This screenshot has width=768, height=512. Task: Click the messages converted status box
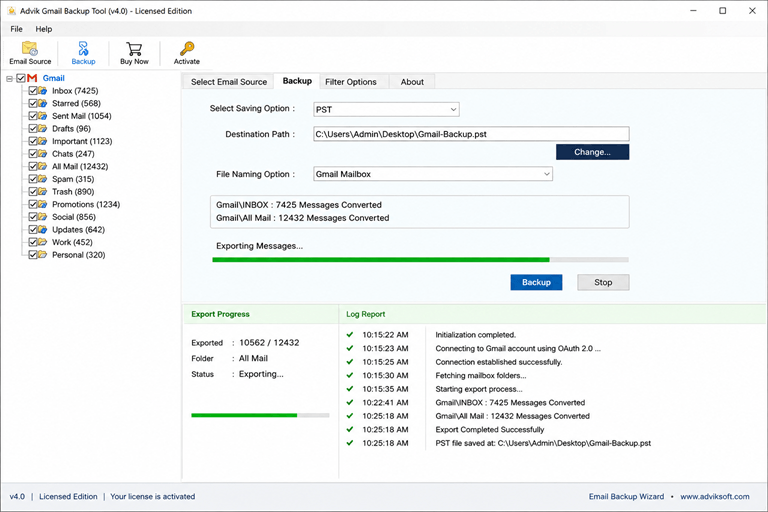pos(420,212)
